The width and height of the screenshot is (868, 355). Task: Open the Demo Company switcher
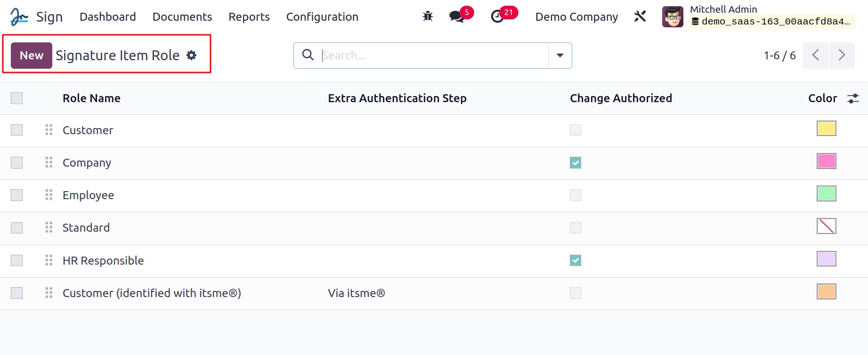point(576,17)
